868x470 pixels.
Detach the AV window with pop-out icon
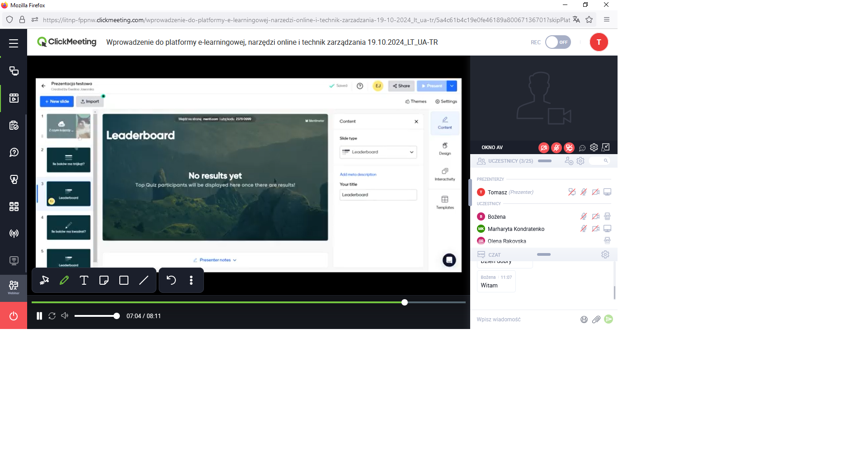(606, 147)
